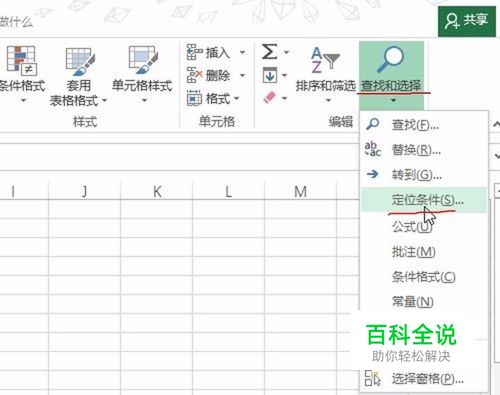Expand the AutoSum dropdown arrow
This screenshot has width=500, height=395.
(x=286, y=52)
